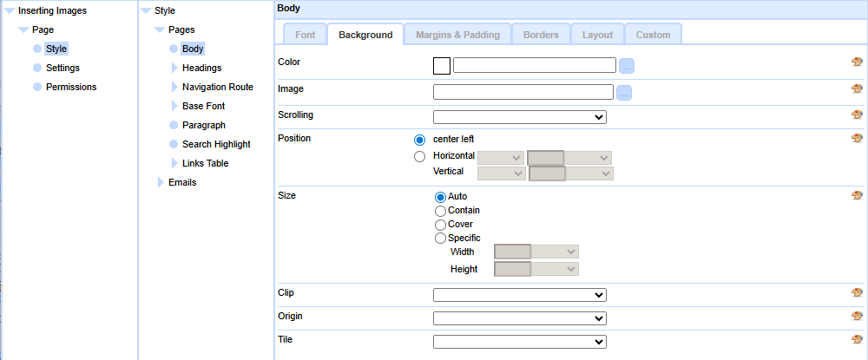The width and height of the screenshot is (868, 360).
Task: Click the Color swatch box
Action: click(x=441, y=65)
